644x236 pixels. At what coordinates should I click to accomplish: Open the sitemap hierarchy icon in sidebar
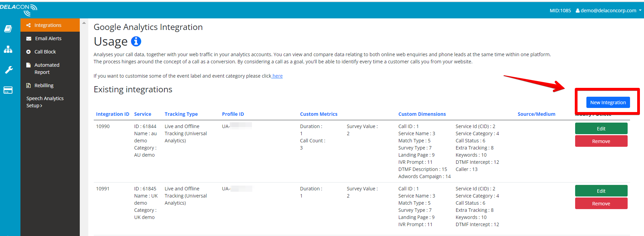click(x=8, y=49)
